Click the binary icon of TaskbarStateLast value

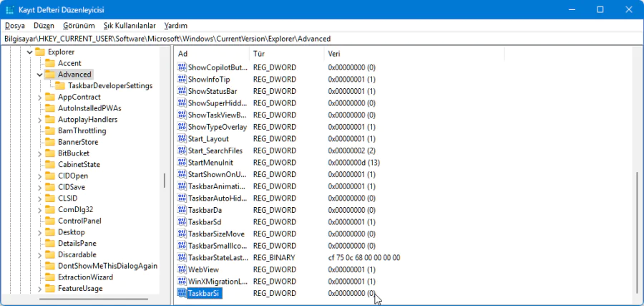(x=182, y=257)
